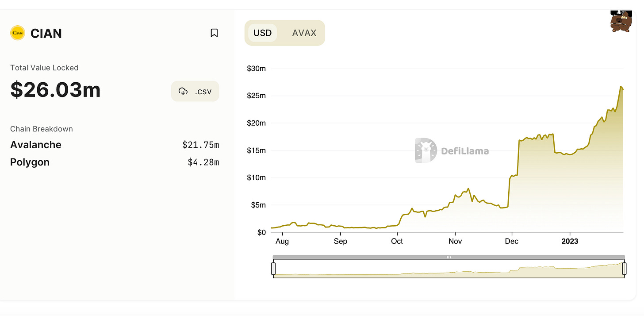Bookmark the CIAN protocol
The width and height of the screenshot is (644, 316).
[214, 33]
